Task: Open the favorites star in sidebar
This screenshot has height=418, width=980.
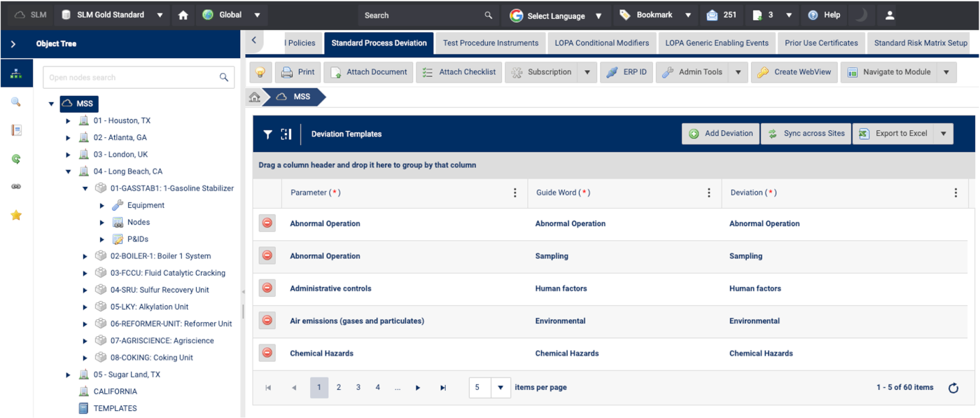Action: [x=16, y=215]
